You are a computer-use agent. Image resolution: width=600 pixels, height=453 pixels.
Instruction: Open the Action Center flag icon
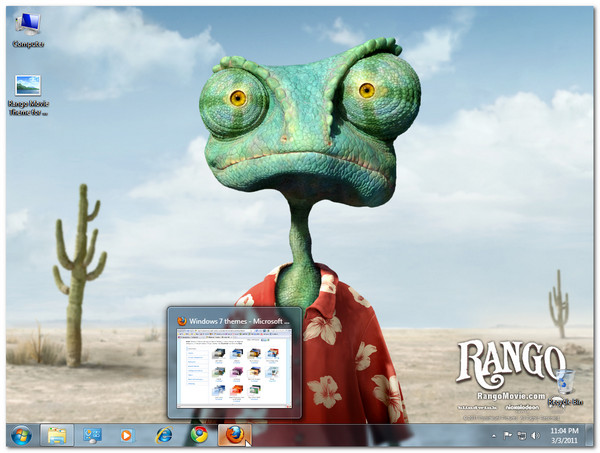508,436
